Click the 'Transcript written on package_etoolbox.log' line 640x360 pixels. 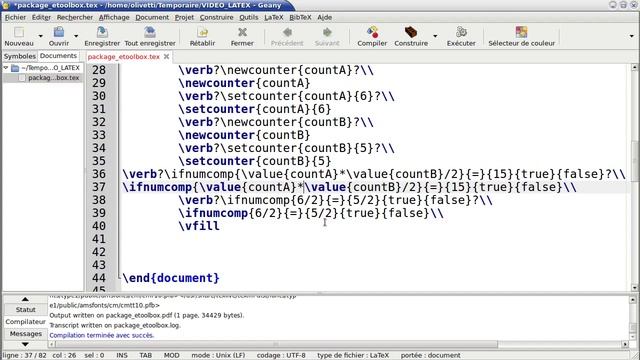tap(115, 325)
